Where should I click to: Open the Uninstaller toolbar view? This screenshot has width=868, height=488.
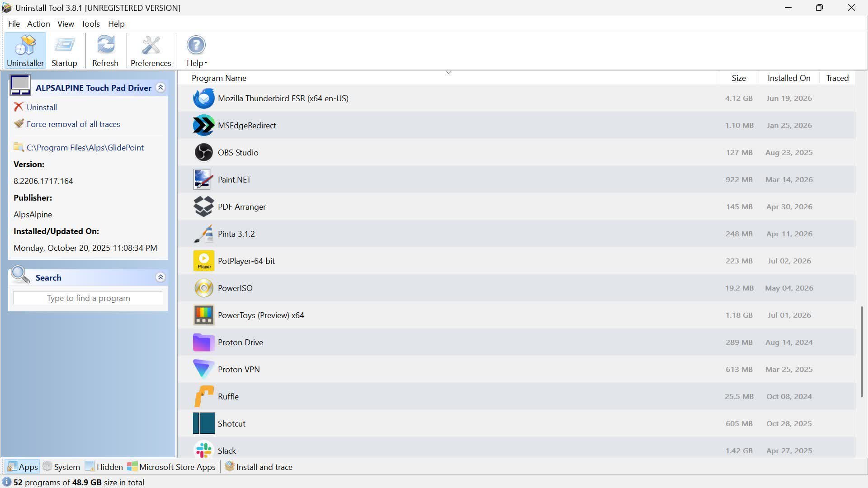[x=25, y=51]
